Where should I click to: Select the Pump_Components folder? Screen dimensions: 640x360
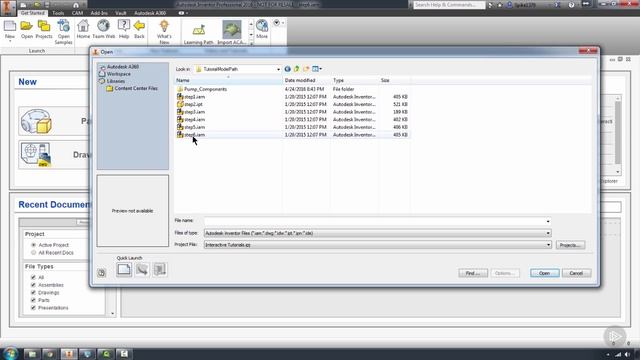point(205,89)
